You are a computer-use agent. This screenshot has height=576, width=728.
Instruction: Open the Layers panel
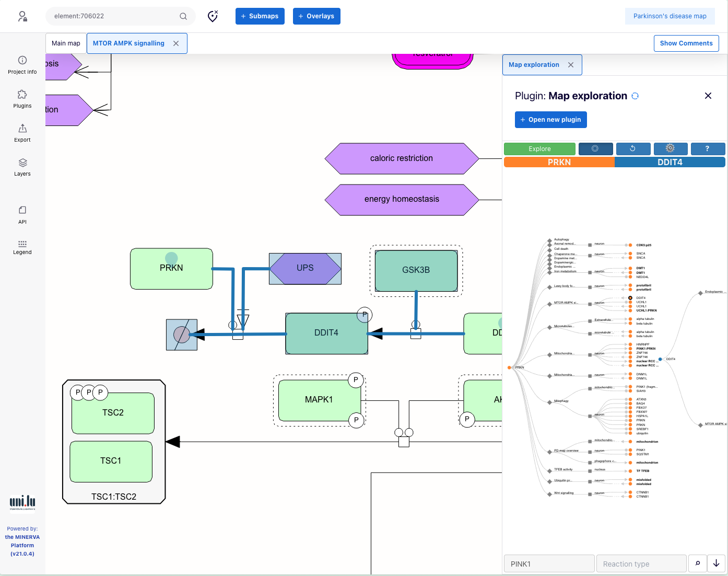[22, 167]
